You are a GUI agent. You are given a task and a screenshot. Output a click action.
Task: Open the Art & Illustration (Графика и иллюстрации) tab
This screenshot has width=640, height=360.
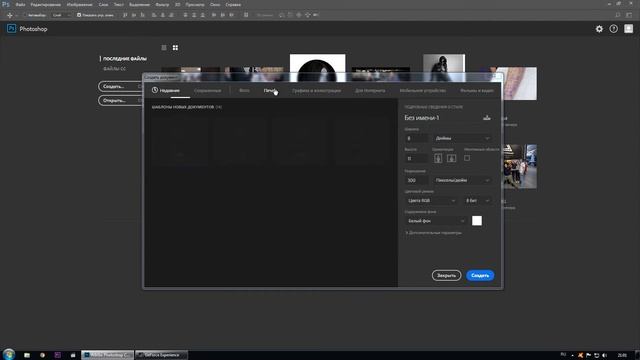pyautogui.click(x=316, y=91)
